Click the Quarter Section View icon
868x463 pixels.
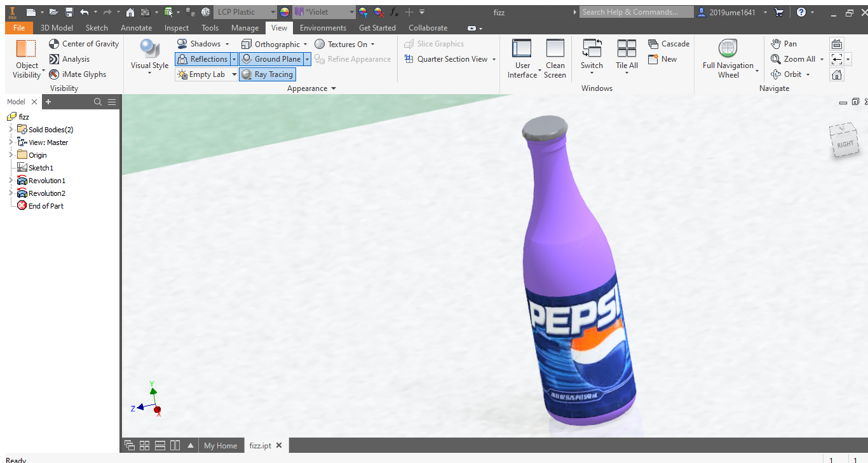tap(409, 59)
